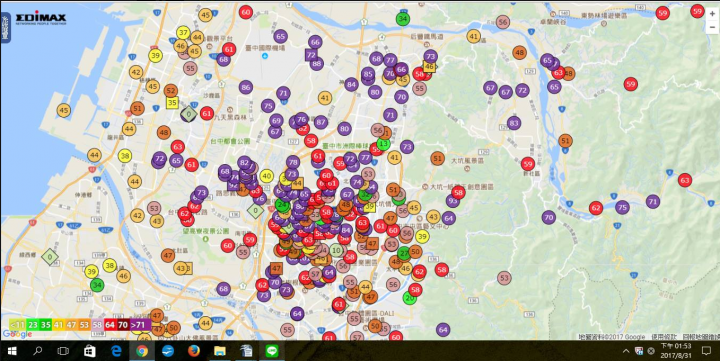This screenshot has height=361, width=720.
Task: Click the green 23 legend swatch
Action: click(33, 325)
